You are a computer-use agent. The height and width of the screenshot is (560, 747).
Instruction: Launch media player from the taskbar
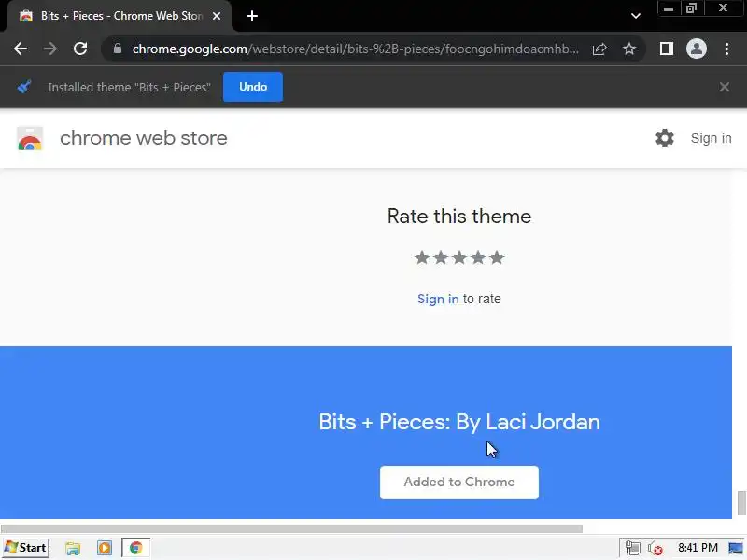105,548
